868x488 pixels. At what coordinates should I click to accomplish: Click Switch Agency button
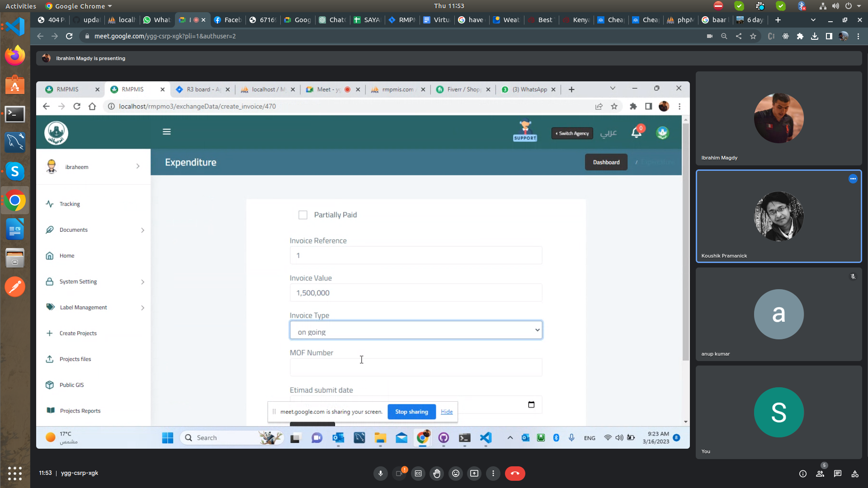[x=572, y=133]
